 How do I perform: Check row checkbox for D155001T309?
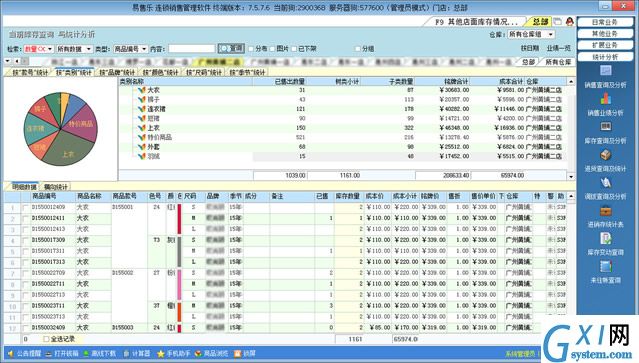coord(26,241)
